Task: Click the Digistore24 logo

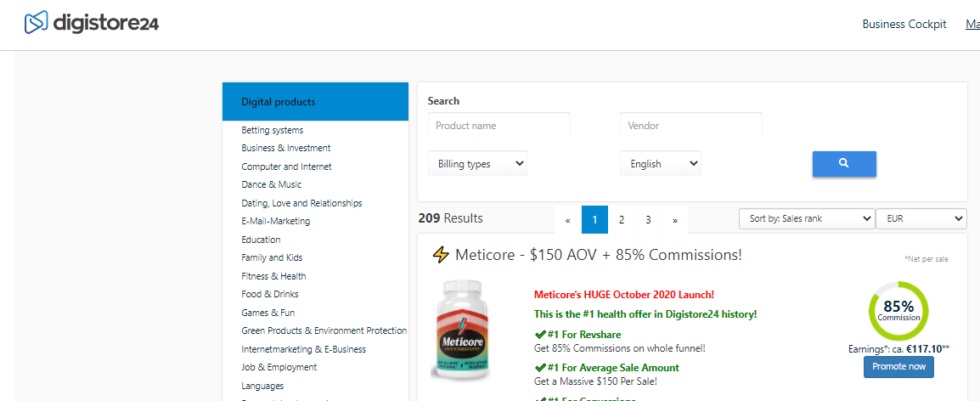Action: [91, 23]
